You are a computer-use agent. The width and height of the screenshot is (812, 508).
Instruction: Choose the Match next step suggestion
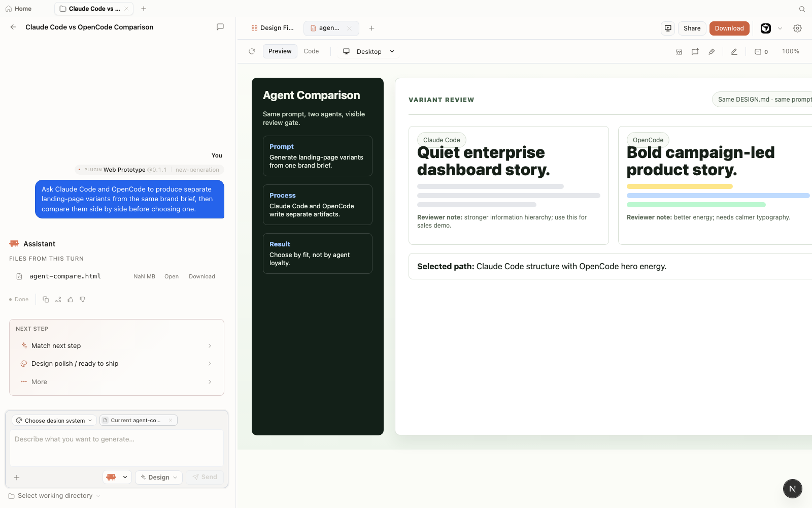click(x=117, y=345)
